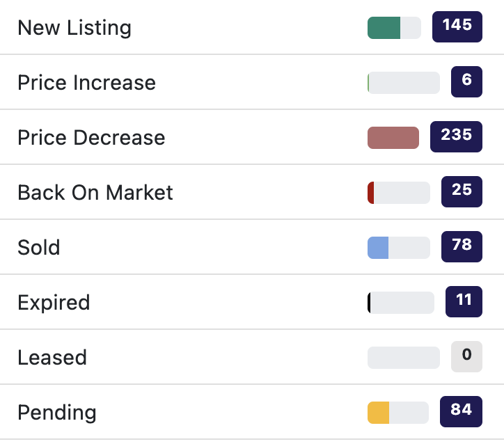Click the Price Increase progress bar
The width and height of the screenshot is (504, 444).
pyautogui.click(x=403, y=83)
